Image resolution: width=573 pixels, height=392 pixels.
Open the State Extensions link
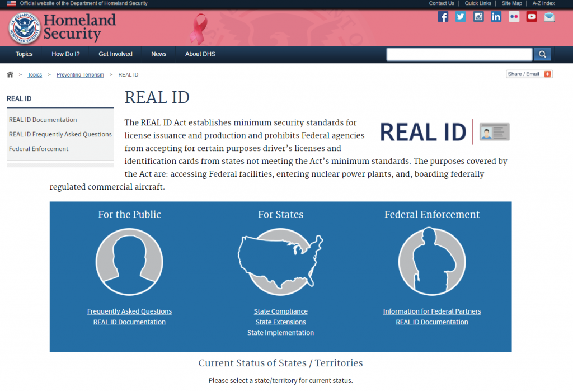281,322
